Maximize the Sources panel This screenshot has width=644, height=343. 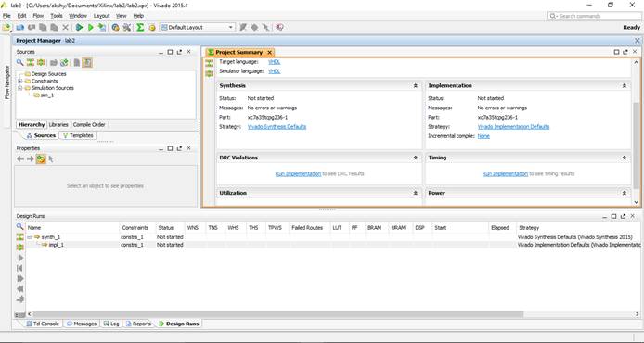170,52
